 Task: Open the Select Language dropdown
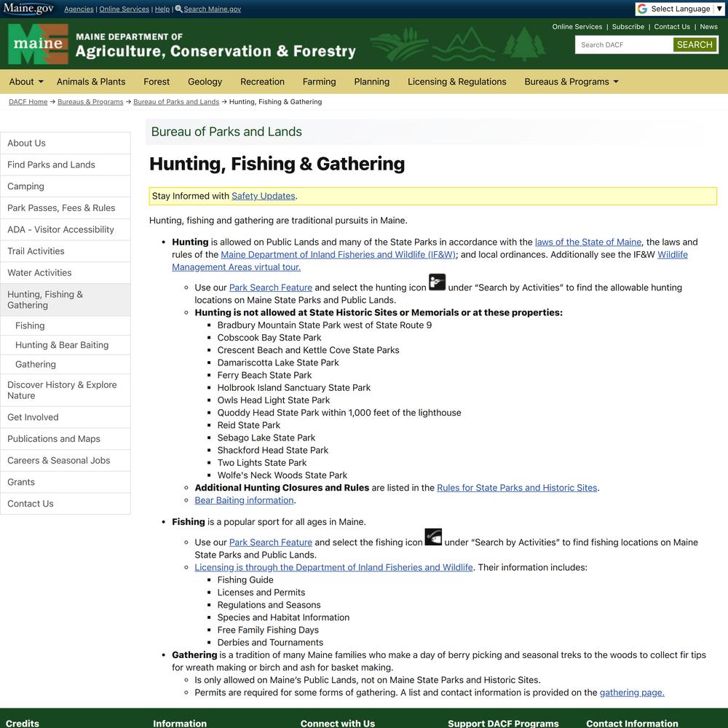[x=680, y=9]
